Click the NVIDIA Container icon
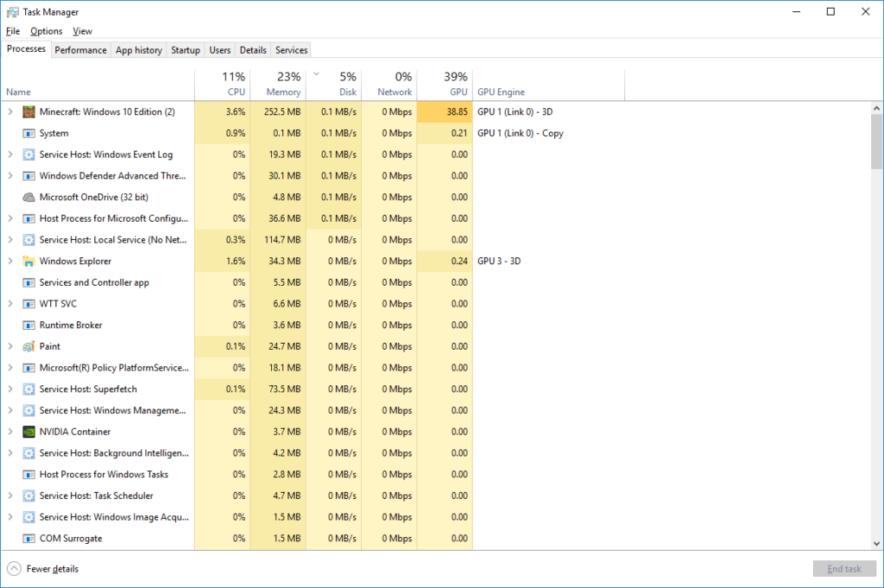 pyautogui.click(x=28, y=432)
